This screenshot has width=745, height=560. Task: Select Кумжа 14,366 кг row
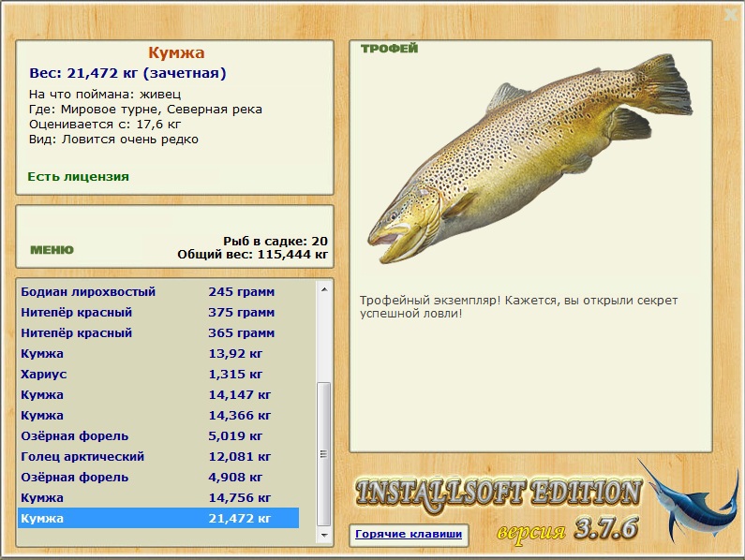158,416
